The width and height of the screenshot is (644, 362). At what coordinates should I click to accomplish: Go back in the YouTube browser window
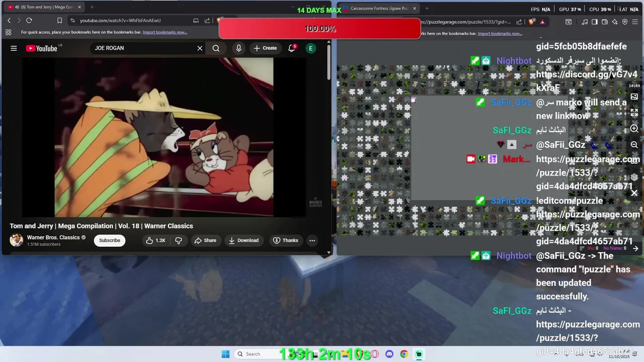(9, 21)
